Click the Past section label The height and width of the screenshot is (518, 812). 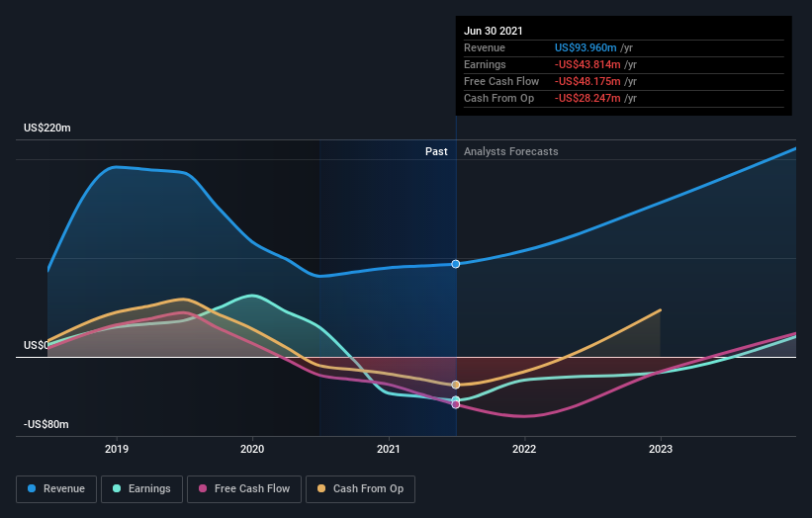(436, 151)
